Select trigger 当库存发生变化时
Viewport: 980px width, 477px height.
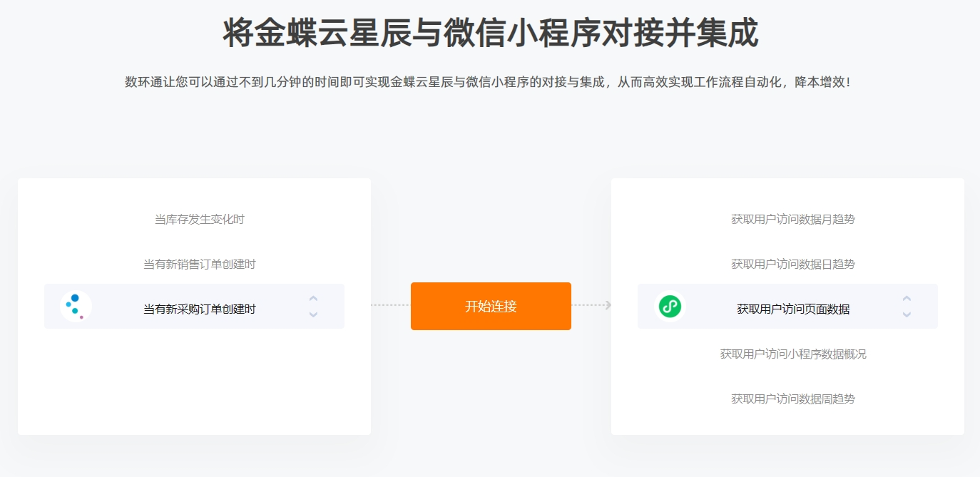[x=200, y=220]
